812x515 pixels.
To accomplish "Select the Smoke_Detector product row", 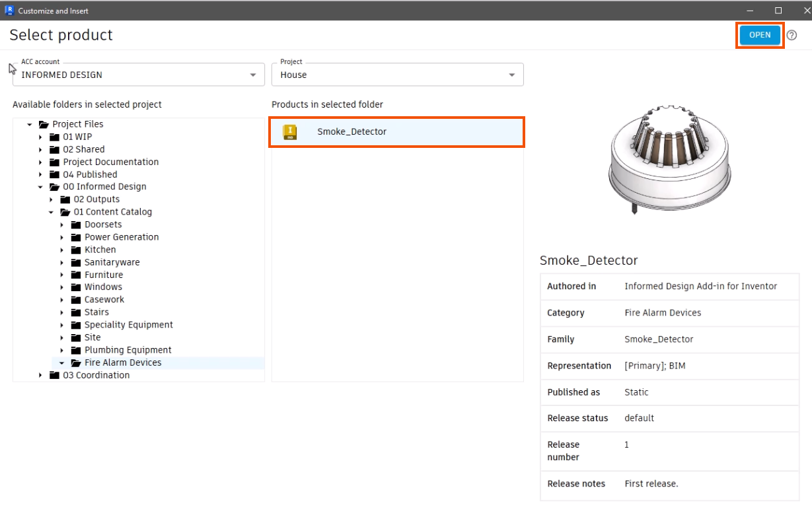I will (397, 132).
